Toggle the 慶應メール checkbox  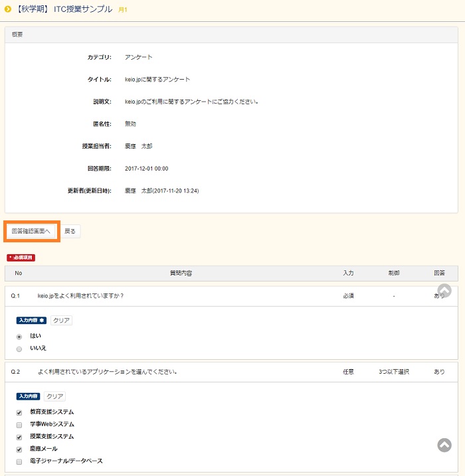point(19,449)
